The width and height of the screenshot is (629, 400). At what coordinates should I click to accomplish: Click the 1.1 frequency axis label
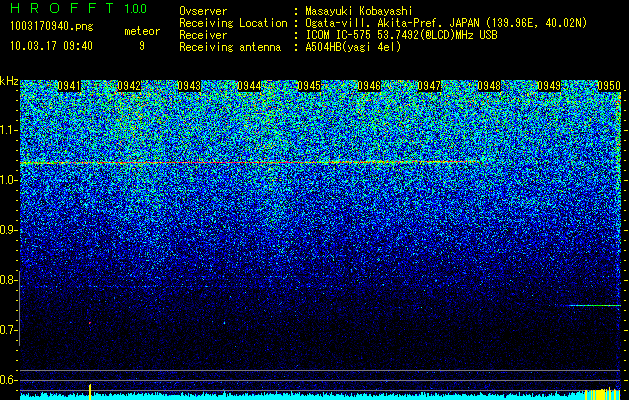[8, 130]
